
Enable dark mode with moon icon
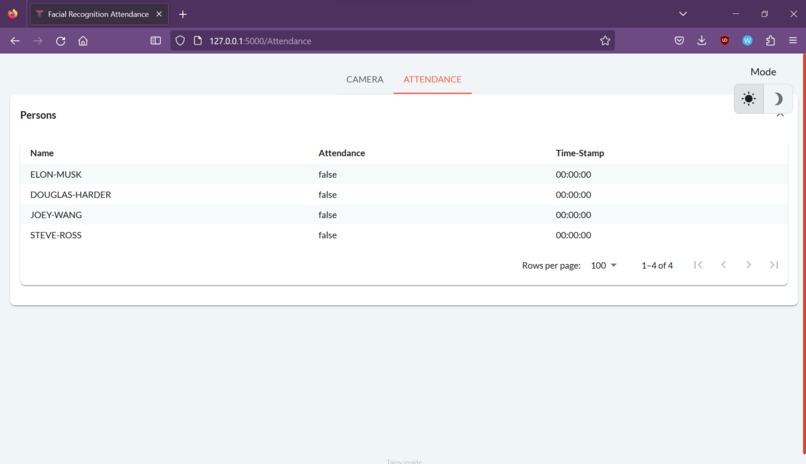click(x=778, y=99)
